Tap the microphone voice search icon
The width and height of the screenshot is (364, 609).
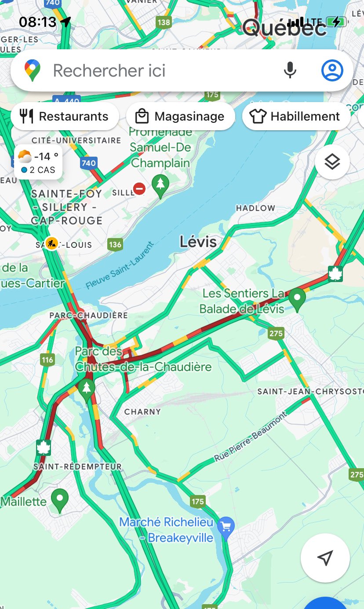(x=290, y=70)
